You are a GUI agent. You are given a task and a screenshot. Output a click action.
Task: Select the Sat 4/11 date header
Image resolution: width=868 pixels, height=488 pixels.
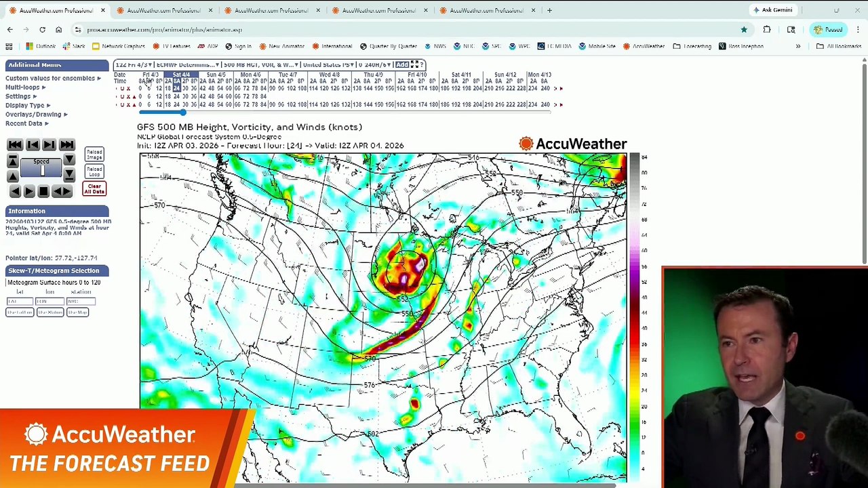click(461, 75)
